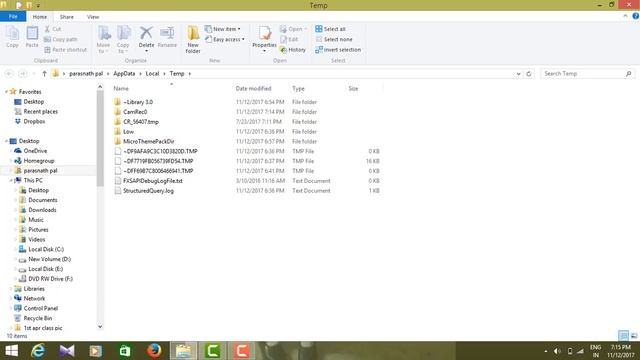The image size is (640, 360).
Task: Open Downloads in navigation pane
Action: click(42, 210)
